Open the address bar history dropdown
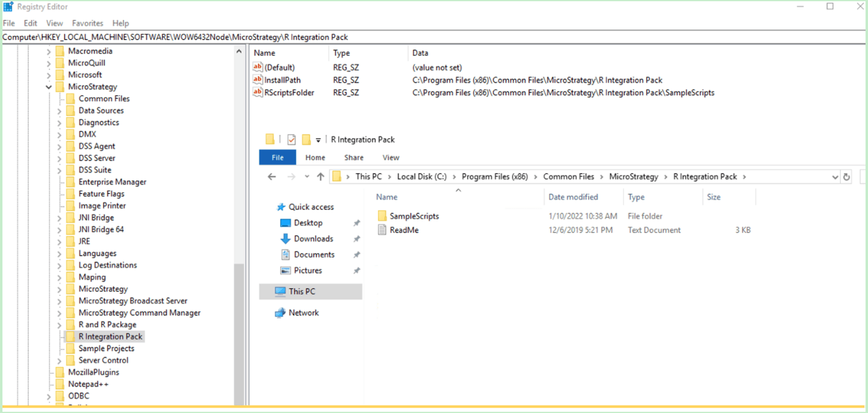 (x=835, y=177)
